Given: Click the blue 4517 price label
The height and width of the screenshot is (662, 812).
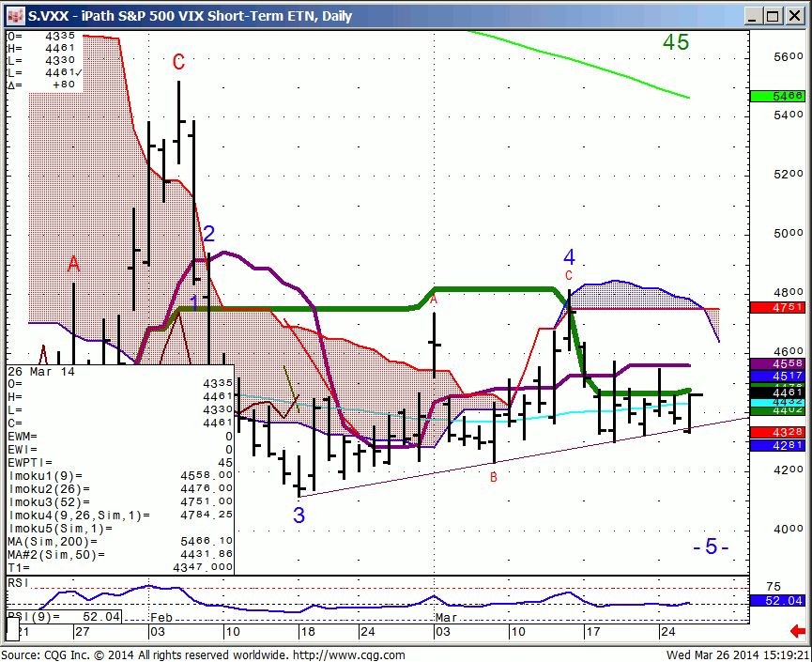Looking at the screenshot, I should 777,376.
